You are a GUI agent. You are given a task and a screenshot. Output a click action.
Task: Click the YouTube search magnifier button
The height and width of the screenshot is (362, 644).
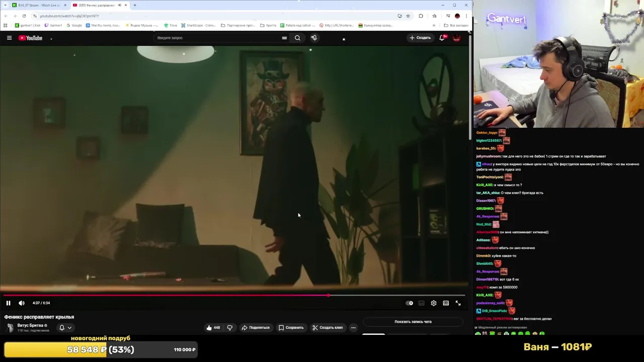coord(297,38)
